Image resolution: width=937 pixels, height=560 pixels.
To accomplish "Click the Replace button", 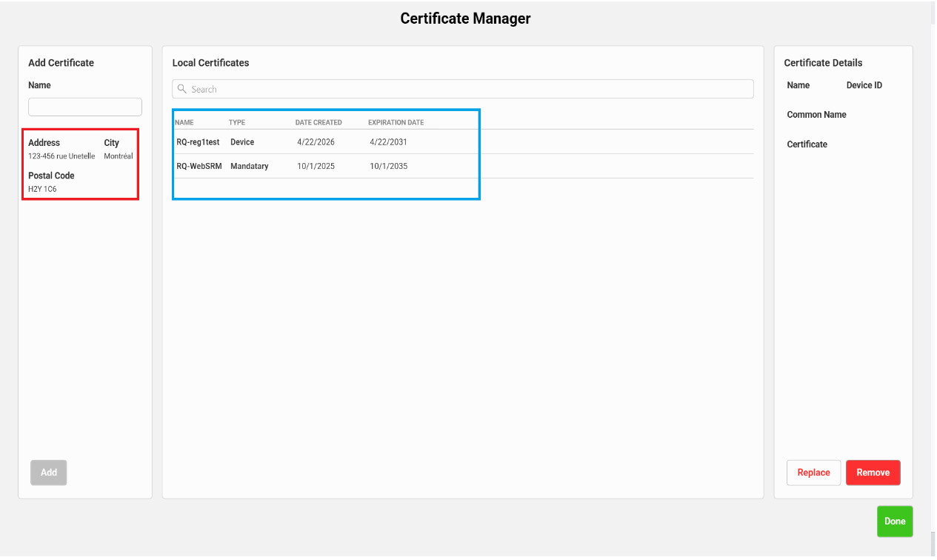I will pyautogui.click(x=813, y=473).
